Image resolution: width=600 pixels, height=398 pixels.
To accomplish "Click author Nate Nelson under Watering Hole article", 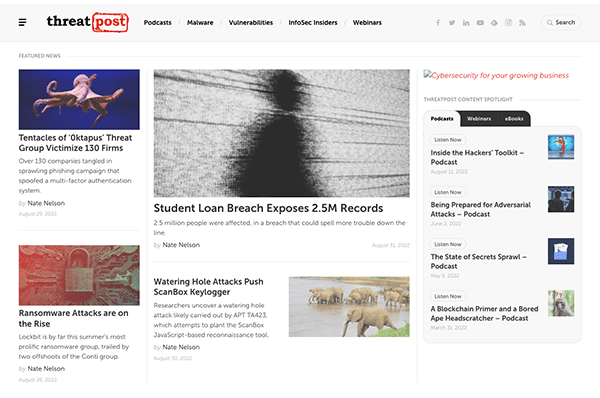I will click(x=181, y=347).
